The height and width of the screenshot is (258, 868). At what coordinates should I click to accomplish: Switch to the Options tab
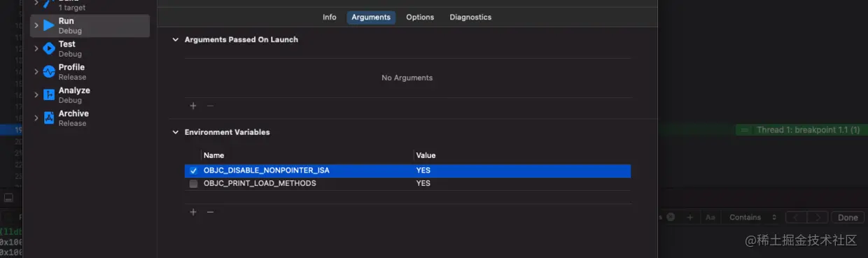point(420,17)
